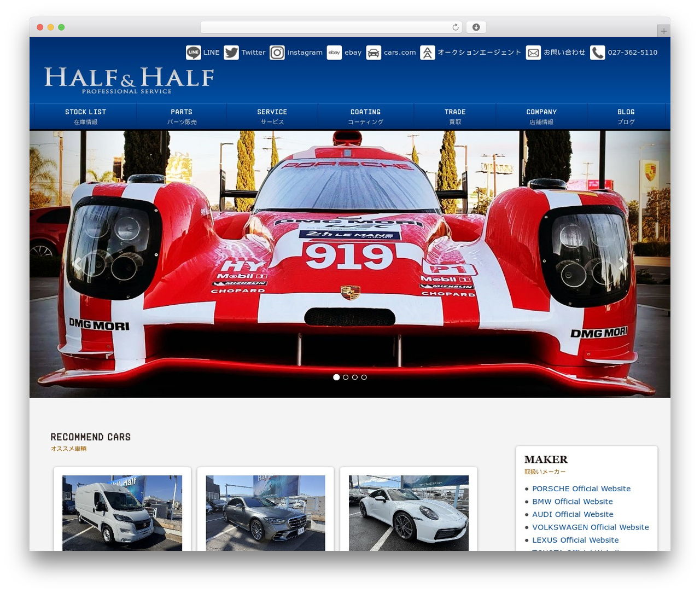The width and height of the screenshot is (700, 593).
Task: Open BMW Official Website link
Action: coord(573,502)
